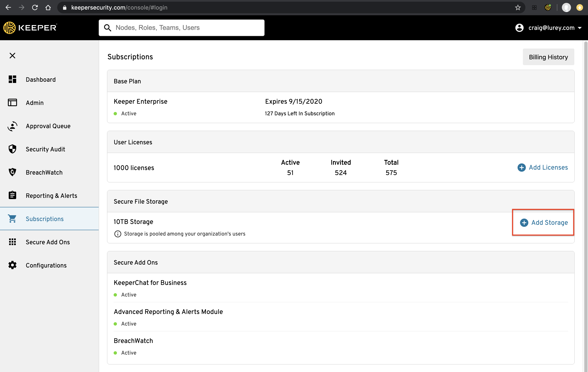Click Reporting & Alerts clipboard icon
The image size is (588, 372).
tap(12, 195)
